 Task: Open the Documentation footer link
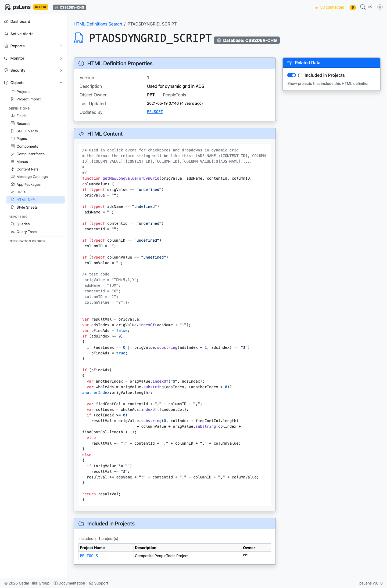tap(69, 583)
